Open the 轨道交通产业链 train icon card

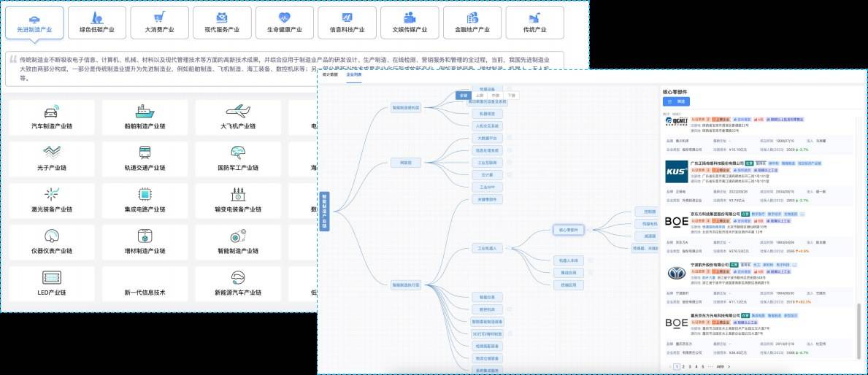tap(145, 159)
